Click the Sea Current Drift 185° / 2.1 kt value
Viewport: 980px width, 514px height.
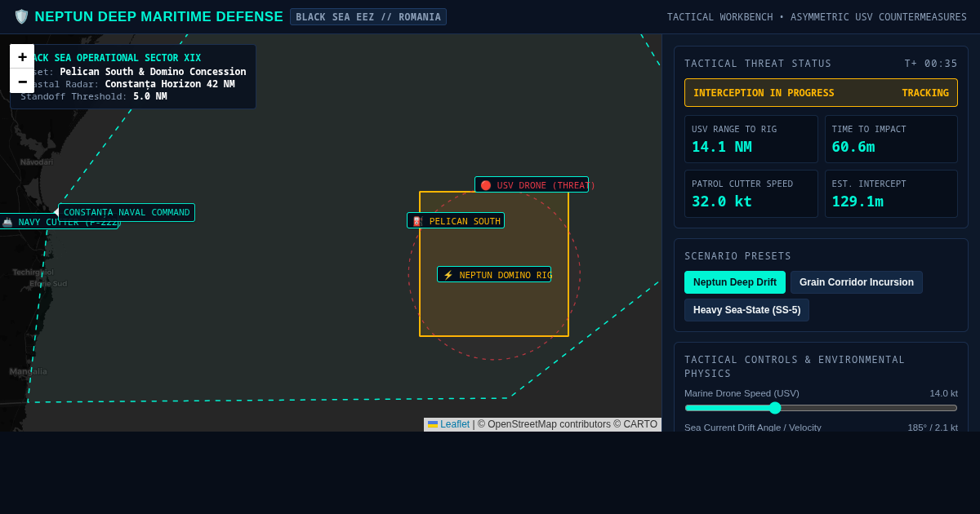point(933,428)
